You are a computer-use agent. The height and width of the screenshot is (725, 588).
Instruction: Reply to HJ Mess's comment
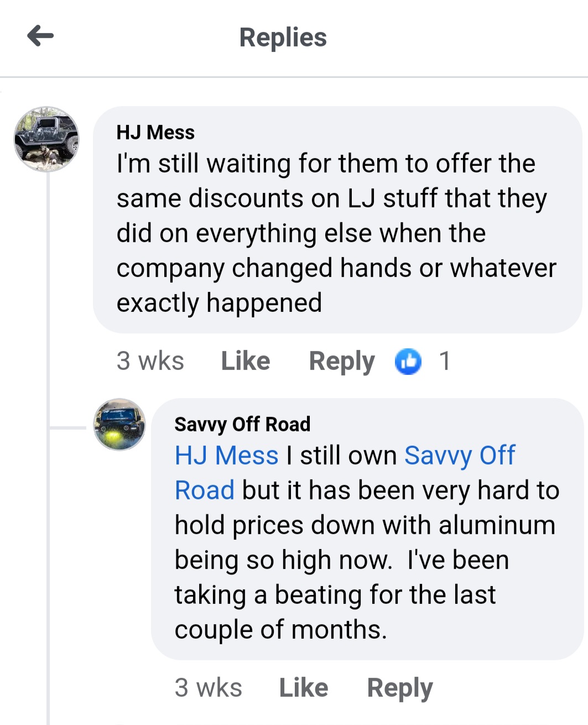(341, 361)
